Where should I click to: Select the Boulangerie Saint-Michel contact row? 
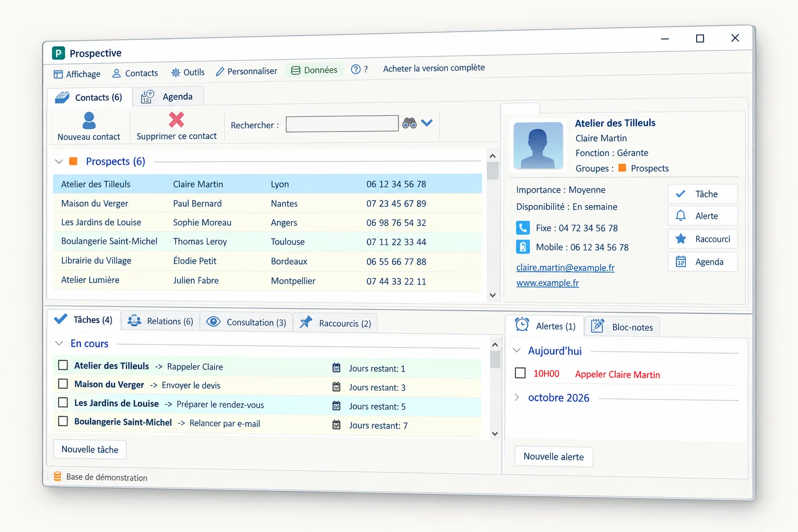[x=267, y=242]
